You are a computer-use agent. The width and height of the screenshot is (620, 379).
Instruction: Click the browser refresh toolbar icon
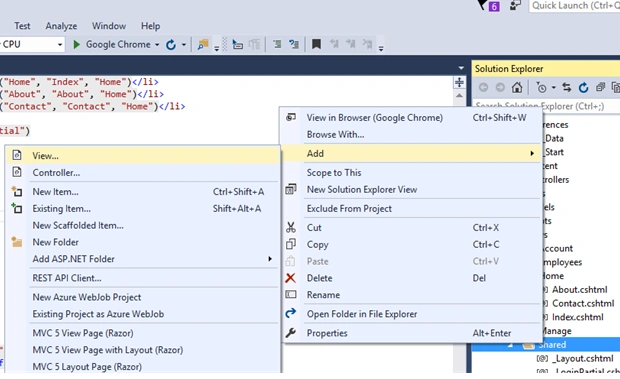pyautogui.click(x=171, y=45)
